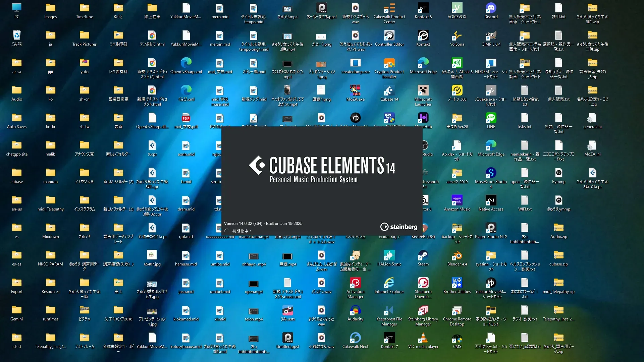Open the GIMP 3.0.4 icon
The width and height of the screenshot is (644, 362).
point(491,36)
